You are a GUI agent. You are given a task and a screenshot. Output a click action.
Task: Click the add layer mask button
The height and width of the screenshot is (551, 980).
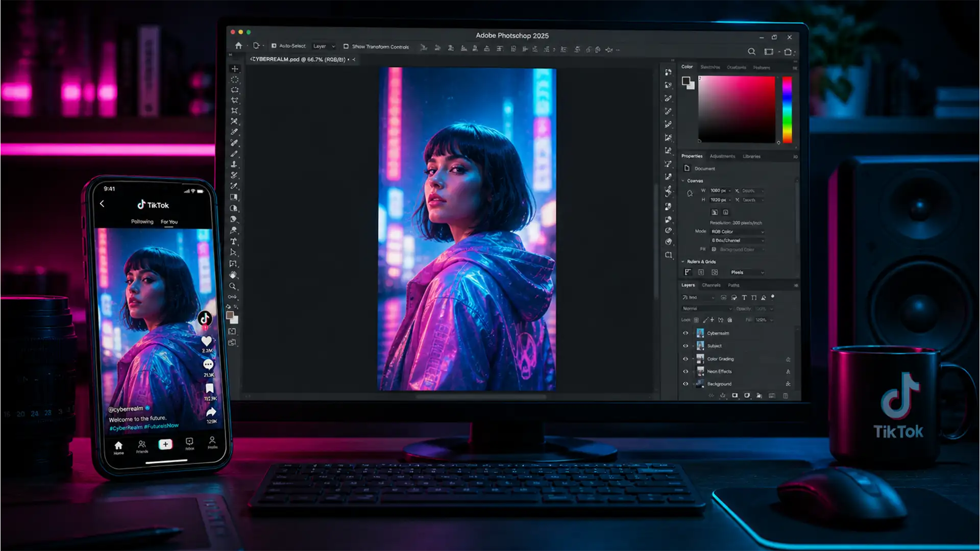click(x=735, y=395)
